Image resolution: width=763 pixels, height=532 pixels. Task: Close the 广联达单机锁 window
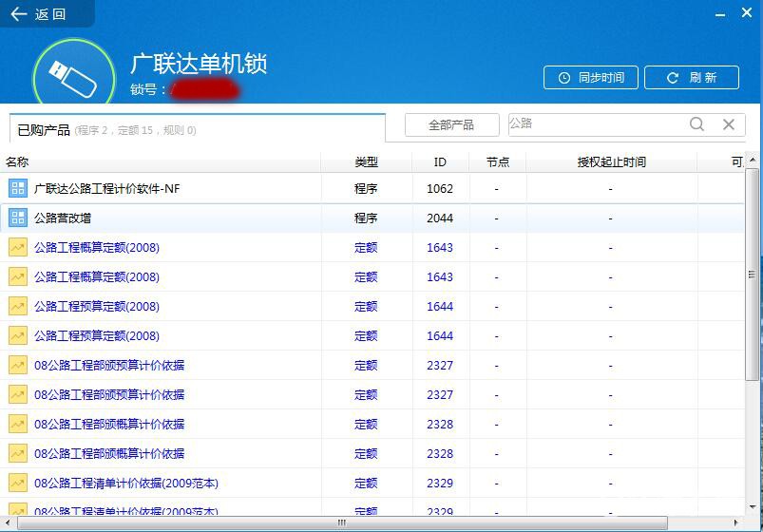(747, 12)
